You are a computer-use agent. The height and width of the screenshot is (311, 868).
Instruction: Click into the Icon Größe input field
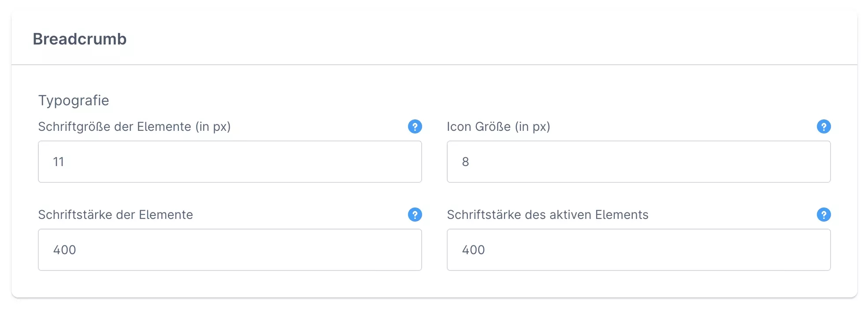click(x=638, y=162)
